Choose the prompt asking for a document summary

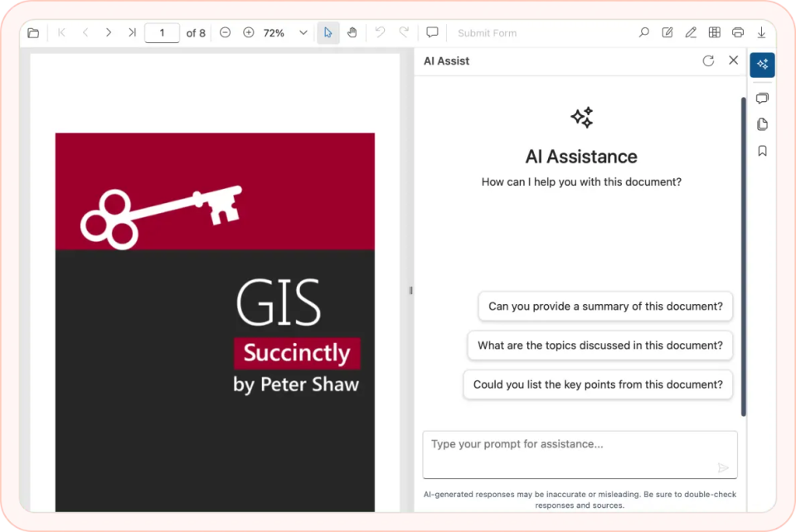(604, 306)
